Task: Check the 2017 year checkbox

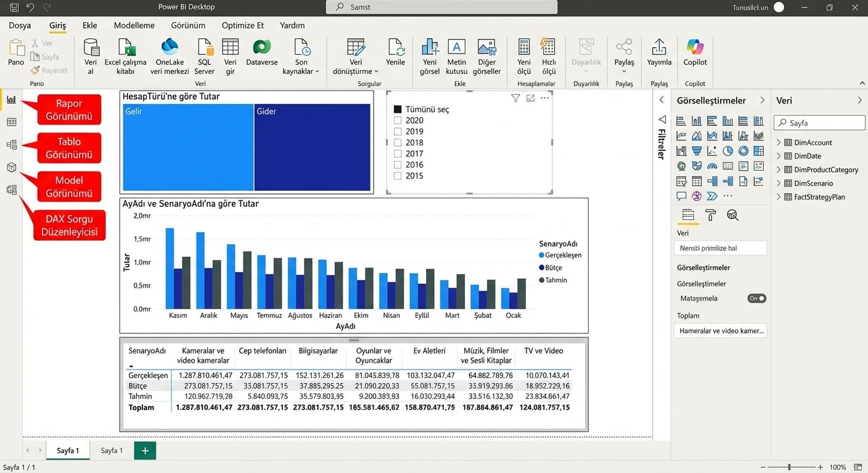Action: click(398, 153)
